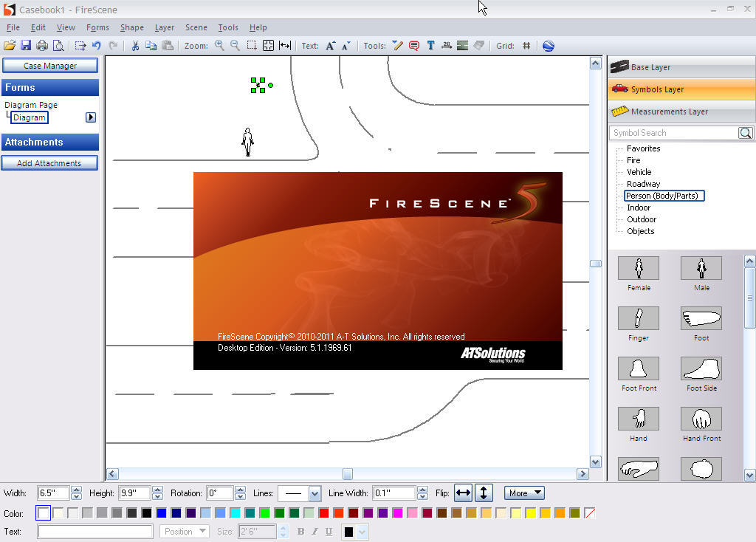Toggle underline text formatting

329,532
